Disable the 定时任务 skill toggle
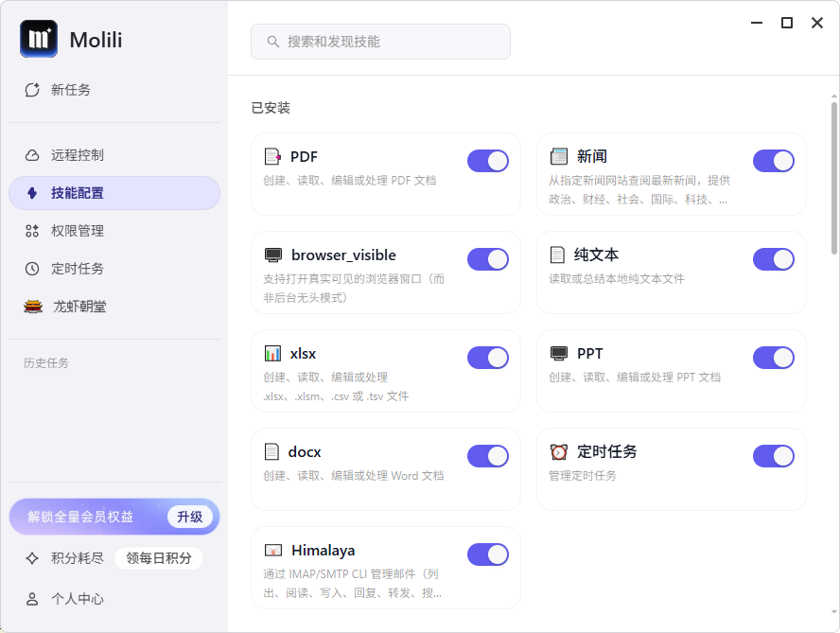Image resolution: width=840 pixels, height=633 pixels. point(774,456)
